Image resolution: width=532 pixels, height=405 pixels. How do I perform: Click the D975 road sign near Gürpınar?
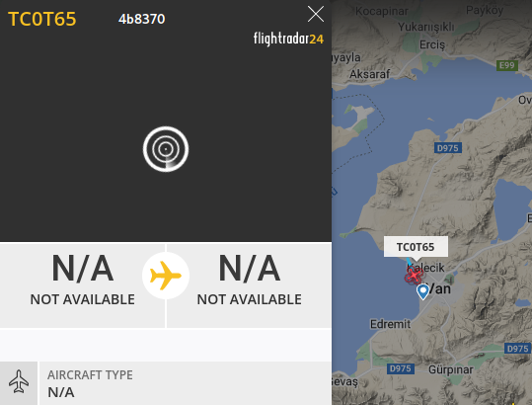(x=401, y=368)
